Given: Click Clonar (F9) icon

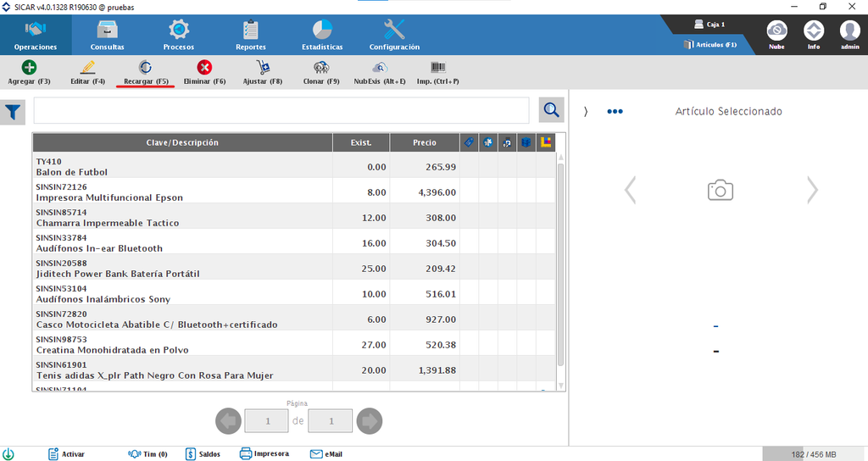Looking at the screenshot, I should (321, 68).
